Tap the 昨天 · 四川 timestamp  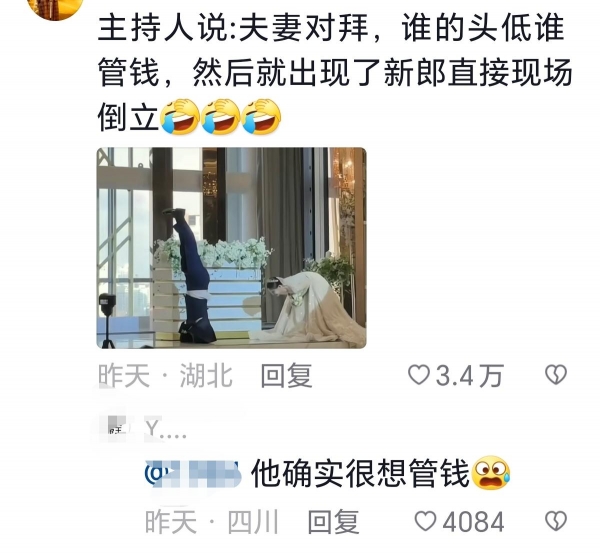pos(212,521)
